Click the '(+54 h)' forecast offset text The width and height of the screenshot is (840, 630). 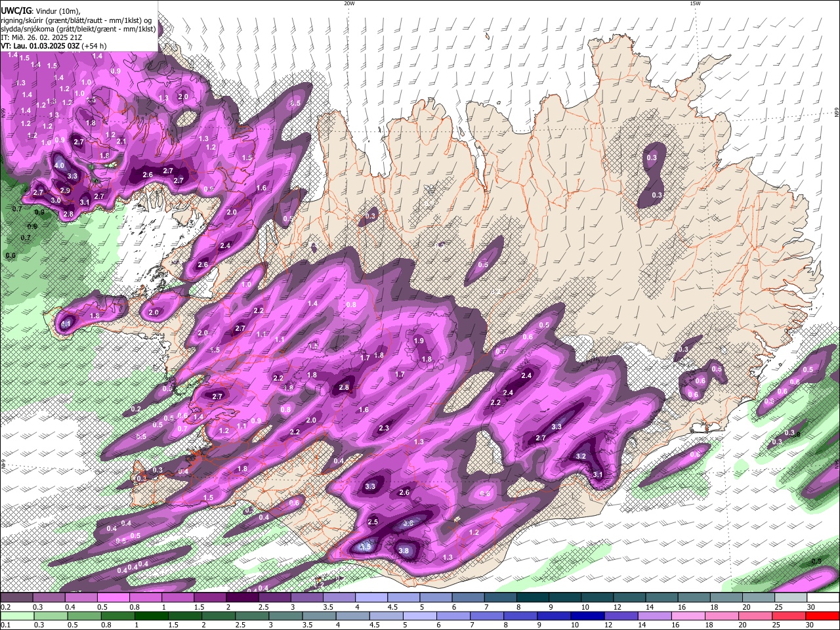pos(94,46)
